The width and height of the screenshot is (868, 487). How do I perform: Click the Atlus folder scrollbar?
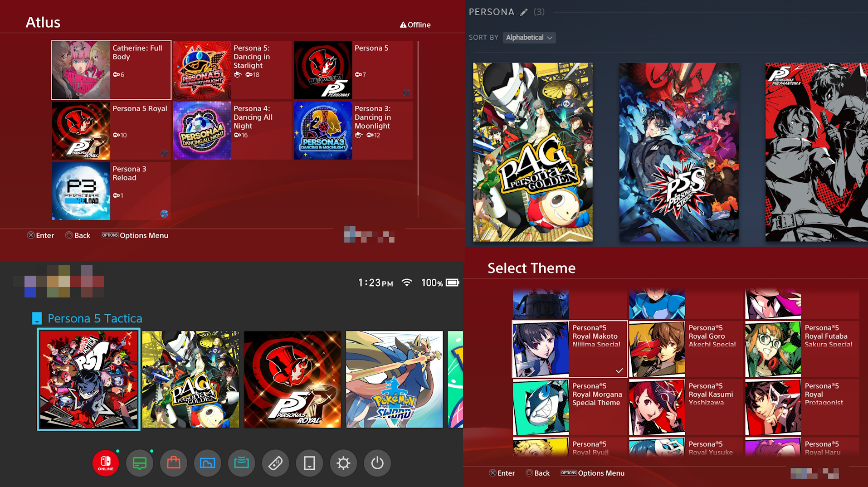pos(418,118)
